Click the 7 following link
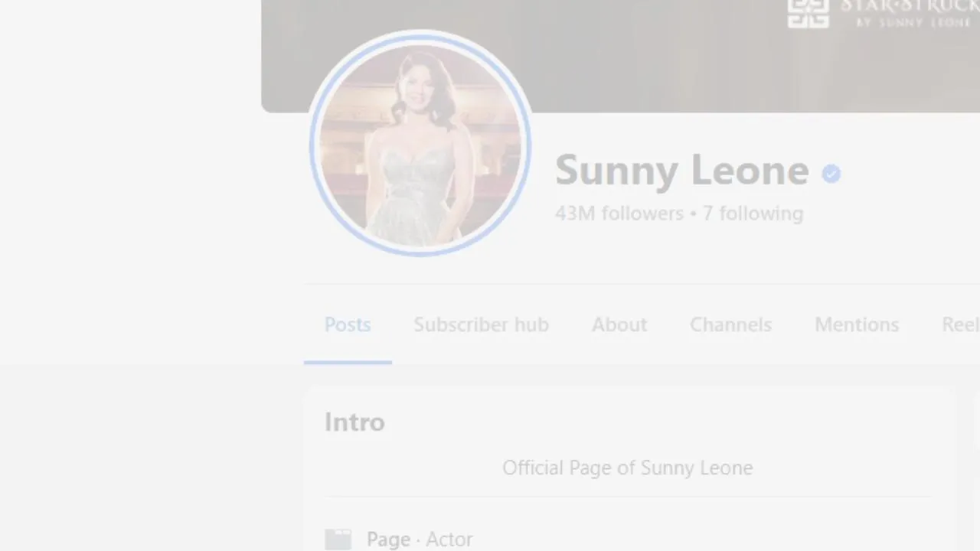The height and width of the screenshot is (551, 980). 753,214
